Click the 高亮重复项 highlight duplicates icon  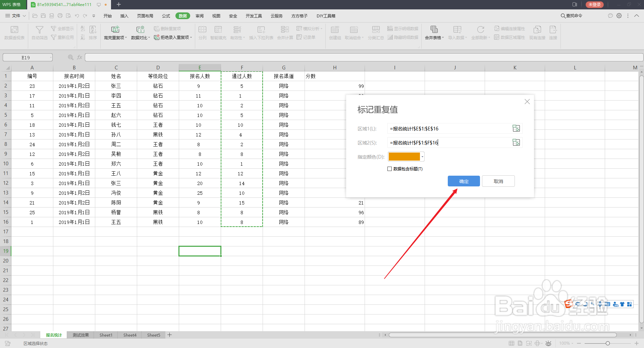115,30
